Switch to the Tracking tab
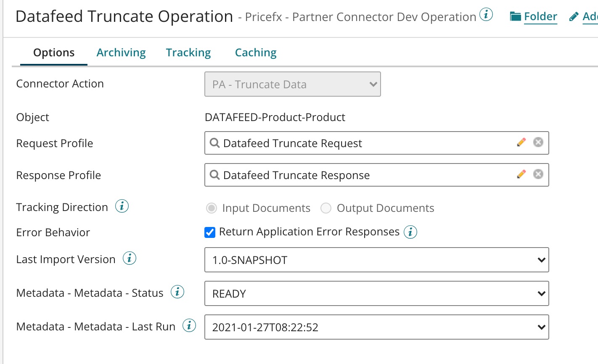This screenshot has width=598, height=364. coord(188,53)
